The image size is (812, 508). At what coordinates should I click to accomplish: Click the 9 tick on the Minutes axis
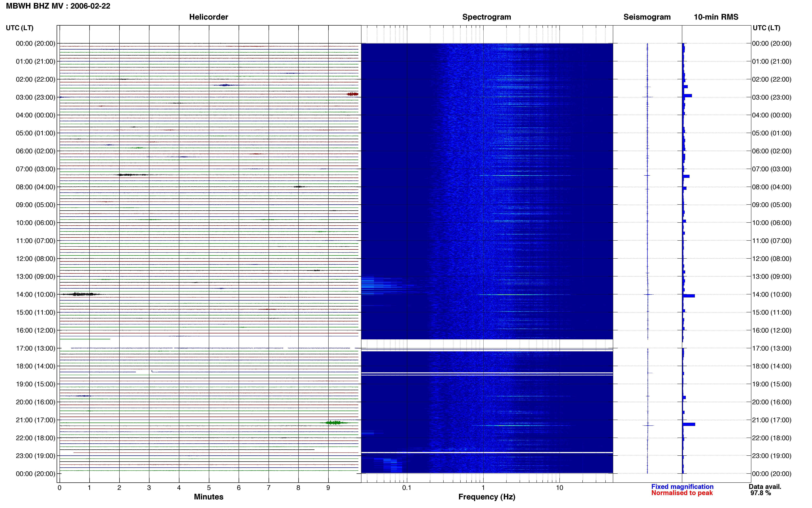pyautogui.click(x=328, y=487)
